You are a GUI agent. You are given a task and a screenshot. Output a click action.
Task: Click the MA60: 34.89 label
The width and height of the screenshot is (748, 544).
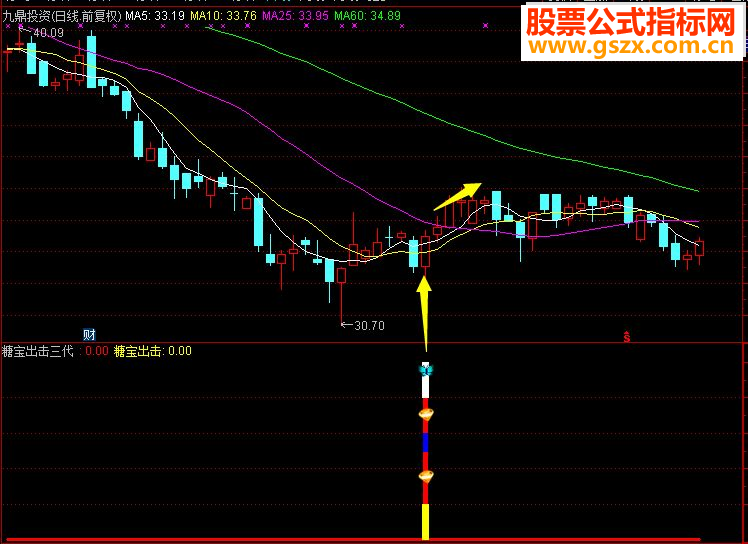[x=367, y=16]
